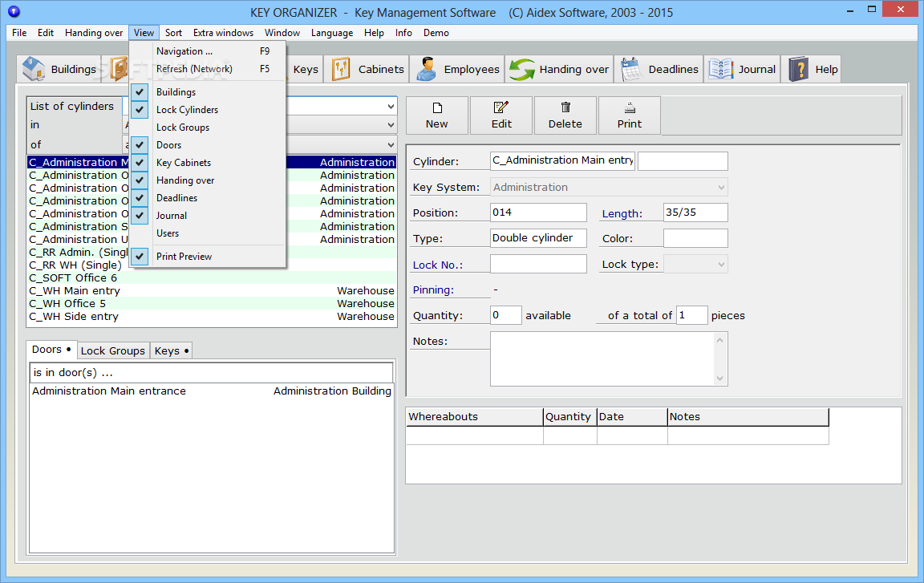Viewport: 924px width, 583px height.
Task: Expand the 'of' filter dropdown
Action: pyautogui.click(x=390, y=145)
